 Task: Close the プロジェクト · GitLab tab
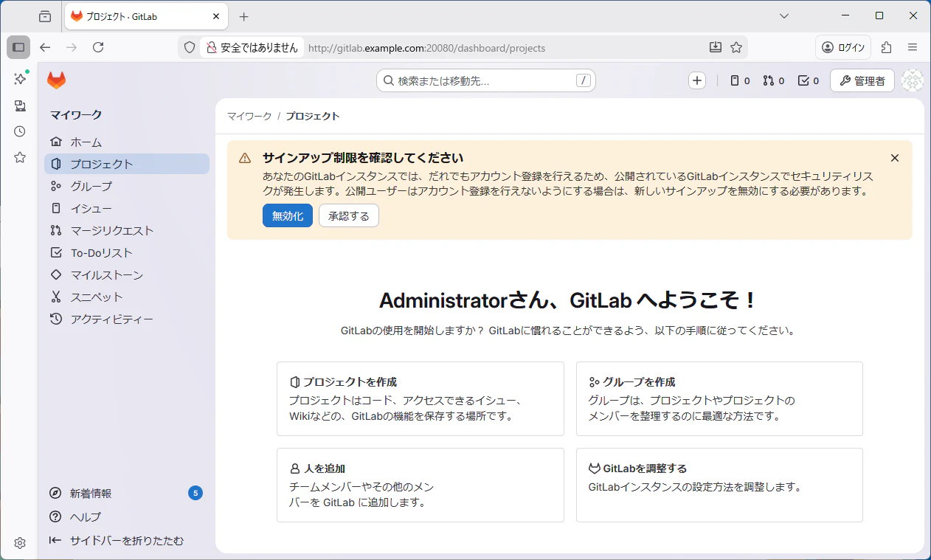click(216, 16)
